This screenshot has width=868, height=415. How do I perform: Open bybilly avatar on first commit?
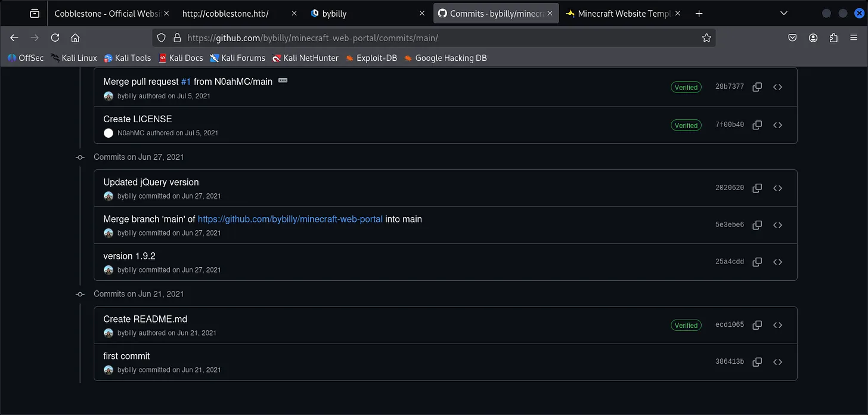point(108,370)
